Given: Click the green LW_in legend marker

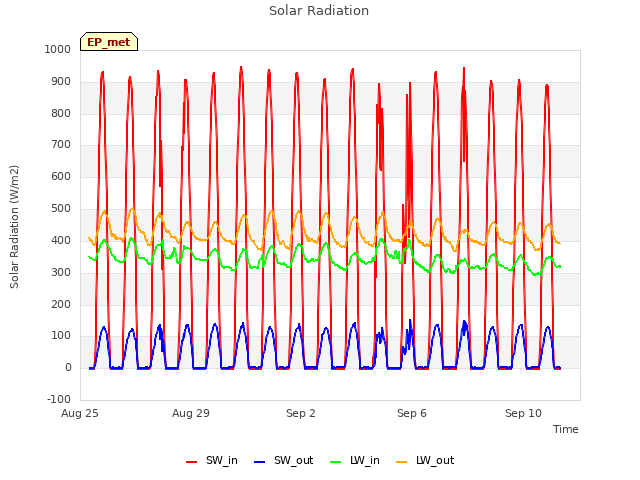Looking at the screenshot, I should (335, 462).
